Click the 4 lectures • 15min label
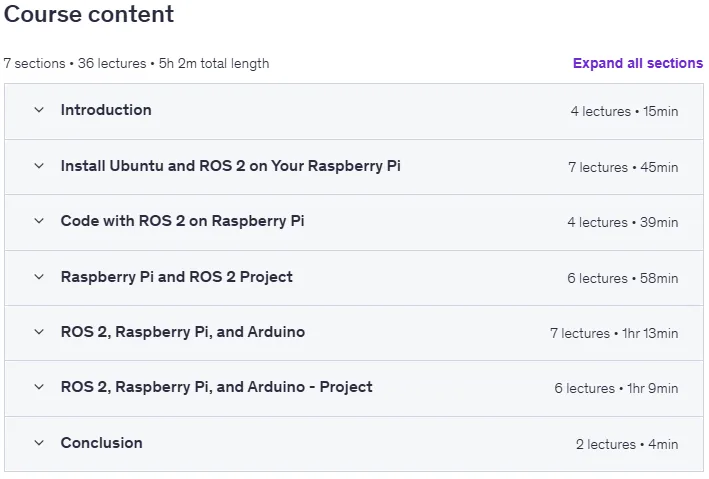Screen dimensions: 709x479 click(624, 111)
